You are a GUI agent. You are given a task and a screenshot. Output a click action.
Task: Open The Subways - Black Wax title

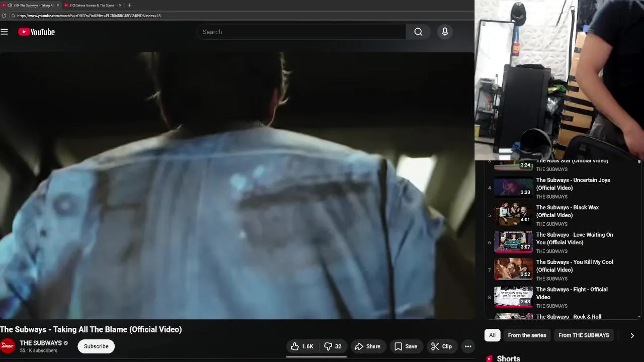(568, 211)
